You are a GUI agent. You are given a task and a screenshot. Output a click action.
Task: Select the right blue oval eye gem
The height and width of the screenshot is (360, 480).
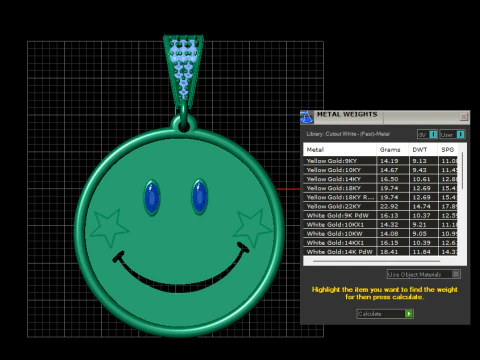point(200,197)
